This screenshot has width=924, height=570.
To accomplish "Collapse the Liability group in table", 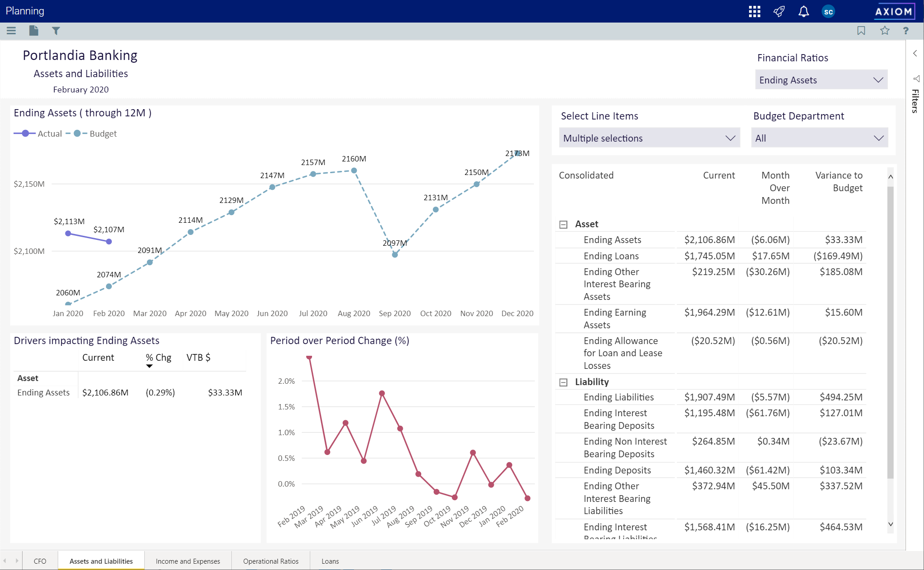I will click(x=563, y=382).
